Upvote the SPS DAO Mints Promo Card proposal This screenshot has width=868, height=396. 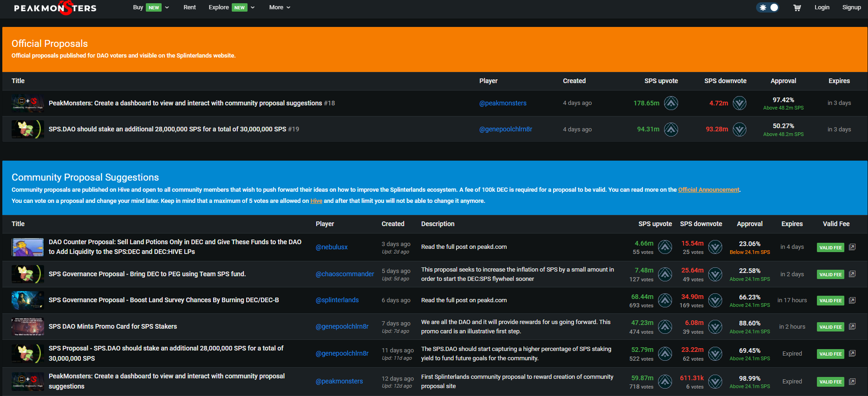click(665, 327)
